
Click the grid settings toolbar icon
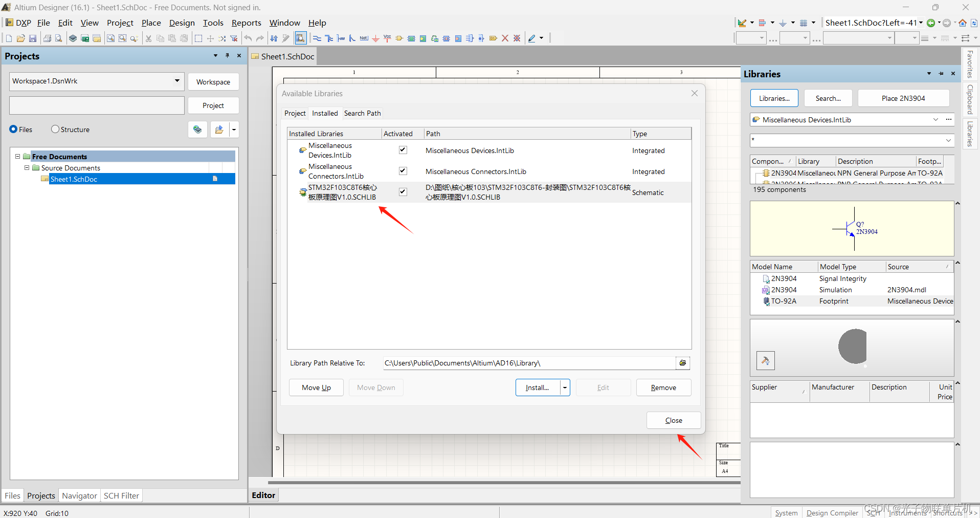coord(804,23)
